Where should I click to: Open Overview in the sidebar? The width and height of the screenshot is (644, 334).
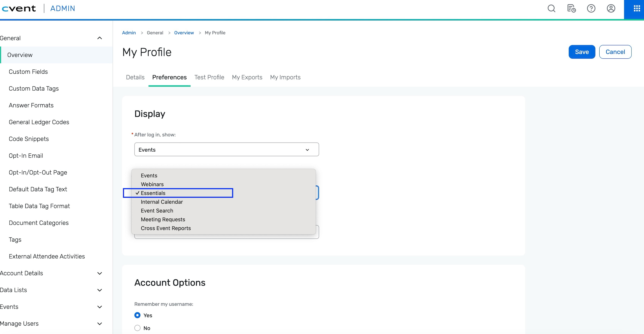pos(56,55)
